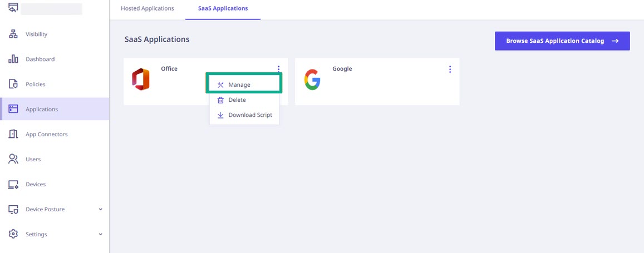Click the Users people icon
This screenshot has width=644, height=253.
pyautogui.click(x=13, y=159)
